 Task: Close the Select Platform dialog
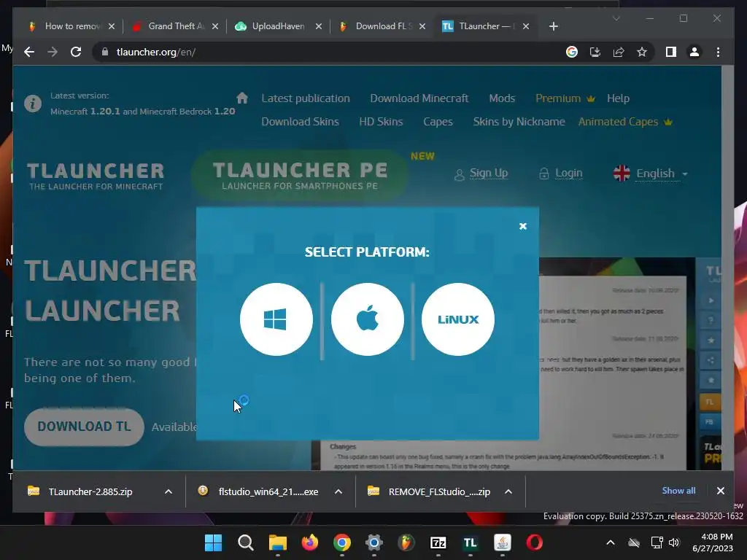tap(522, 226)
